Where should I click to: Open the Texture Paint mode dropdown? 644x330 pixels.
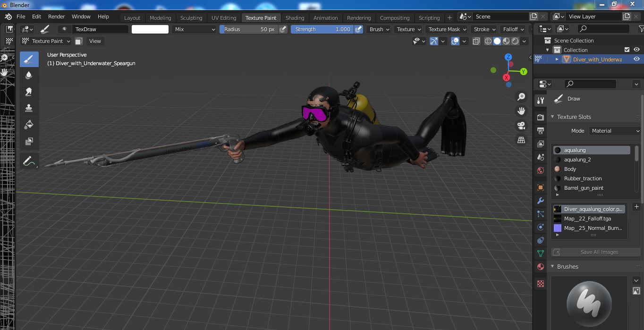(46, 41)
